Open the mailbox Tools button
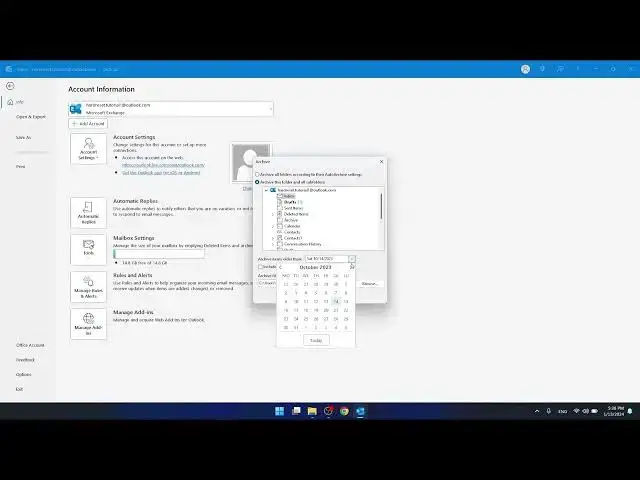640x480 pixels. click(x=88, y=250)
